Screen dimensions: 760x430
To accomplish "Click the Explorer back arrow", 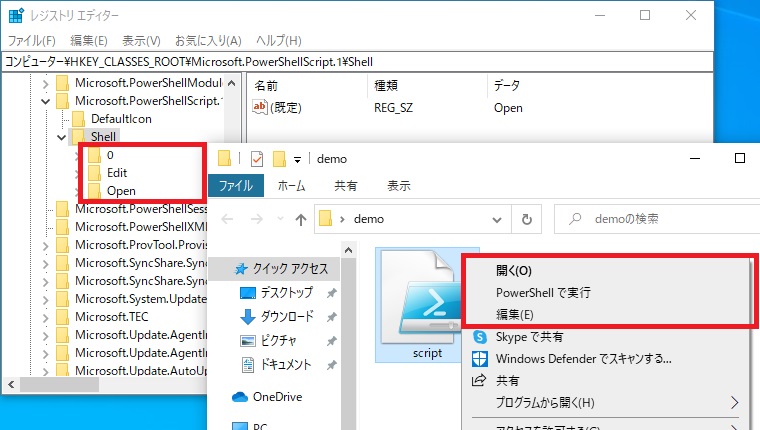I will tap(227, 219).
